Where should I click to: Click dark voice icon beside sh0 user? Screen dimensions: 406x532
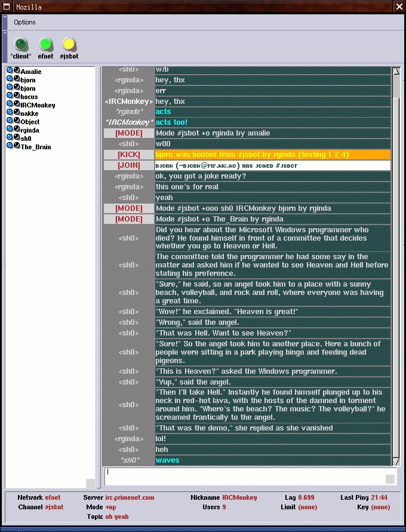click(17, 137)
